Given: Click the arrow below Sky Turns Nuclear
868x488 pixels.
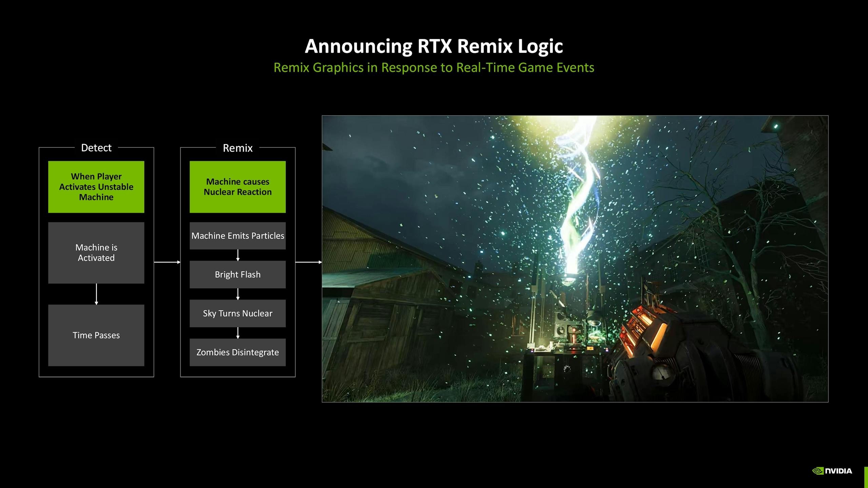Looking at the screenshot, I should click(x=238, y=333).
